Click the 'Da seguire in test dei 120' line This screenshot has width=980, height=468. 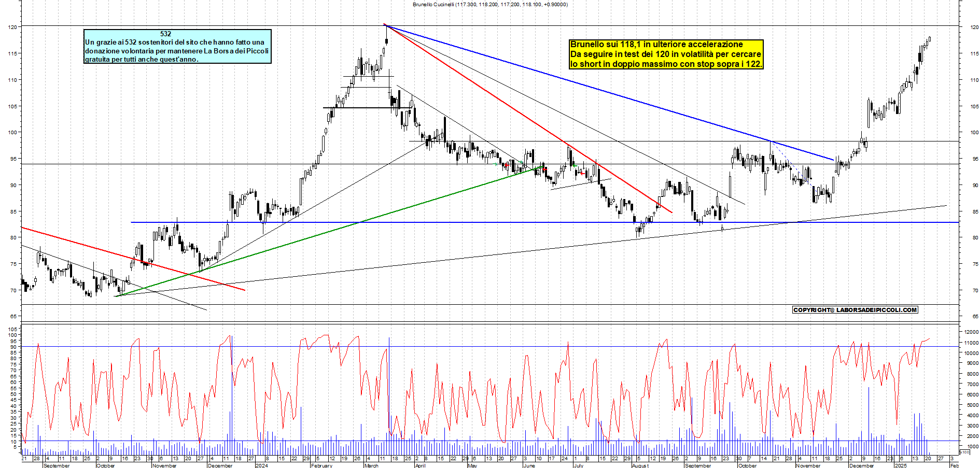pos(666,54)
